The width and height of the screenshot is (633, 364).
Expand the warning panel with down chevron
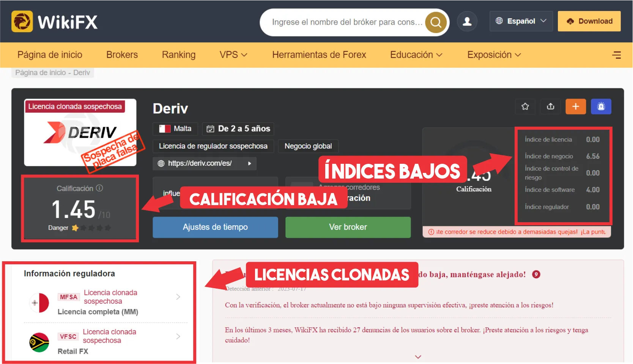(418, 357)
